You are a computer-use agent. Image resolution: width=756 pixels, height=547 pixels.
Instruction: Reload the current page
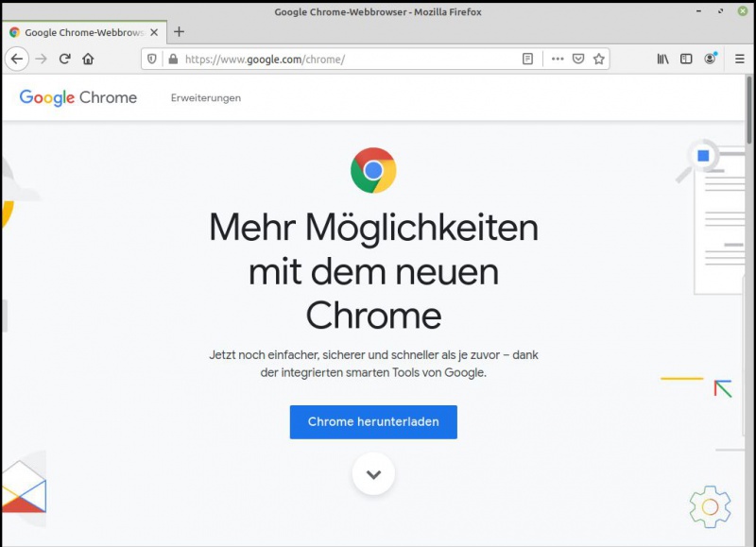[x=64, y=59]
